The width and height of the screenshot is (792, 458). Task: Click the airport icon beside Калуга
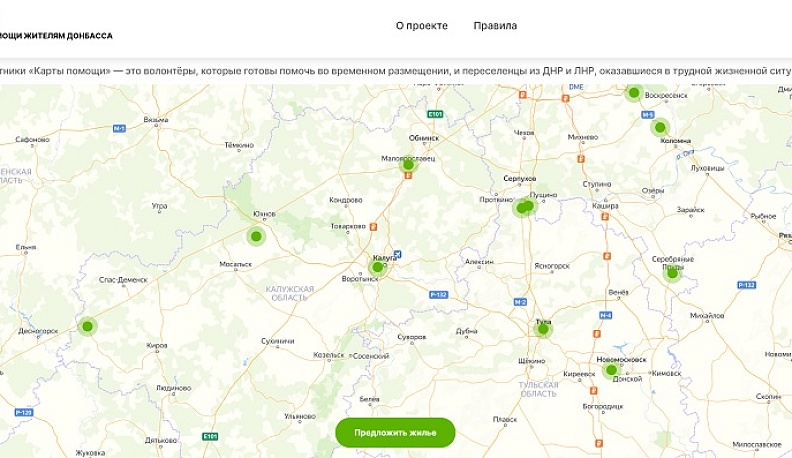click(x=397, y=254)
